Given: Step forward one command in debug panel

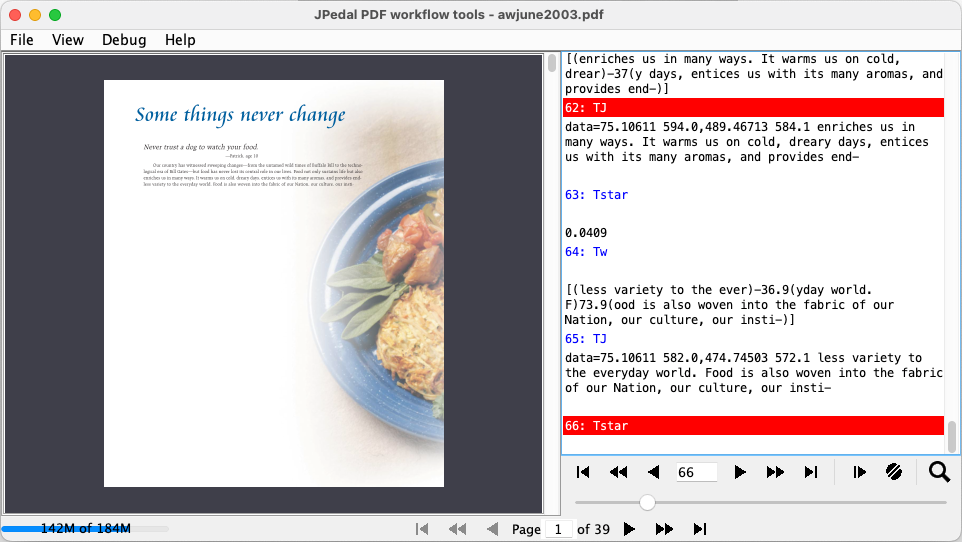Looking at the screenshot, I should click(x=740, y=472).
